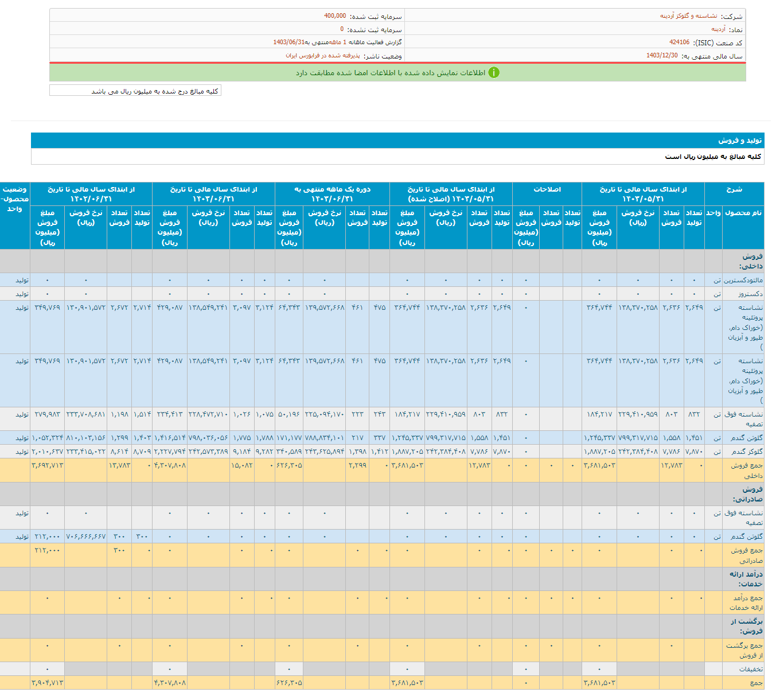
Task: Click publisher status پذیرفته شده در فرابورس ایران
Action: pyautogui.click(x=323, y=56)
